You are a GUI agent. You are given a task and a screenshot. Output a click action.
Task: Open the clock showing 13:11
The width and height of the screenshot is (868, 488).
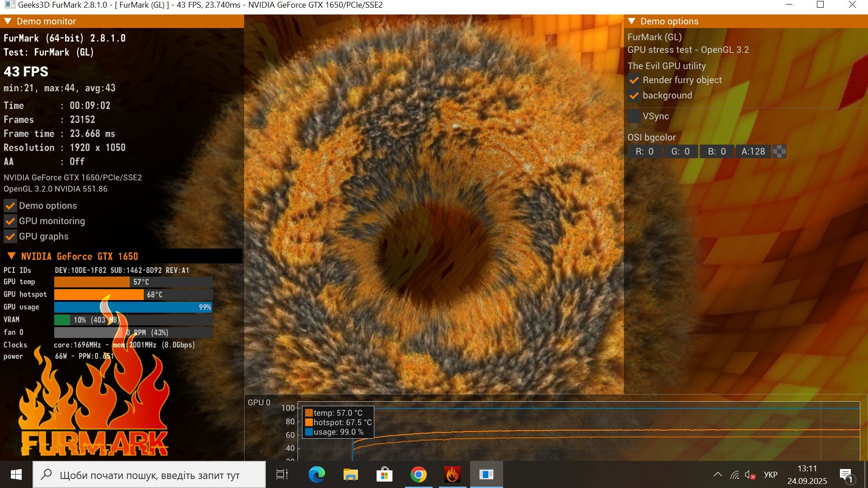point(807,474)
